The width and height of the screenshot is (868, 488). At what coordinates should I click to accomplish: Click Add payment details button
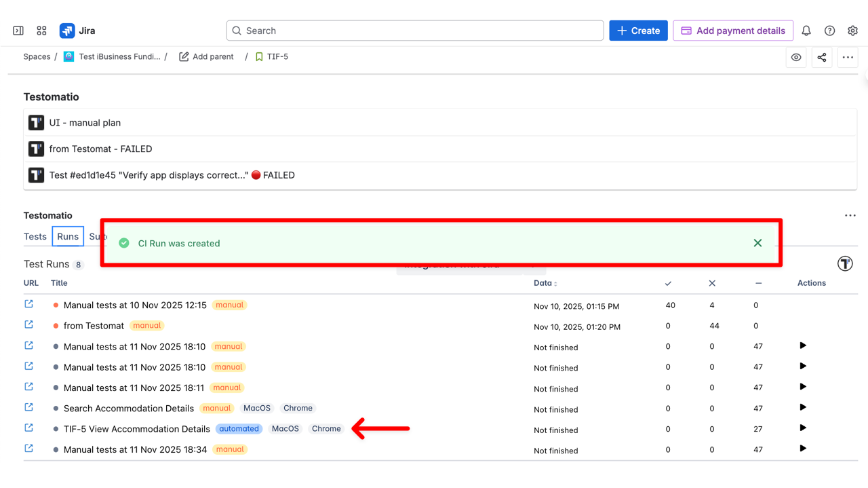pos(733,31)
